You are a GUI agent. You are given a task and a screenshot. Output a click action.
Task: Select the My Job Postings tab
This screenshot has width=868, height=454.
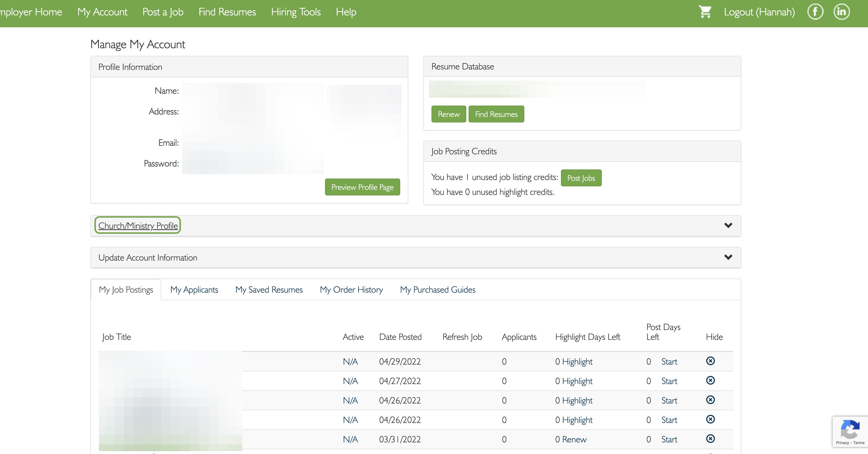tap(126, 290)
